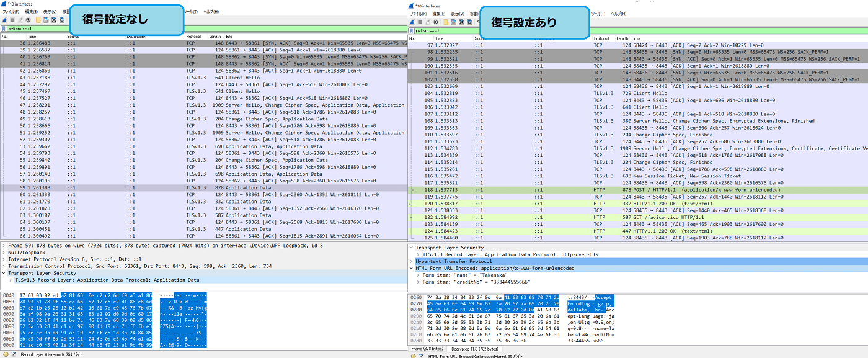
Task: Click capture comment pencil icon, right status bar
Action: [422, 356]
